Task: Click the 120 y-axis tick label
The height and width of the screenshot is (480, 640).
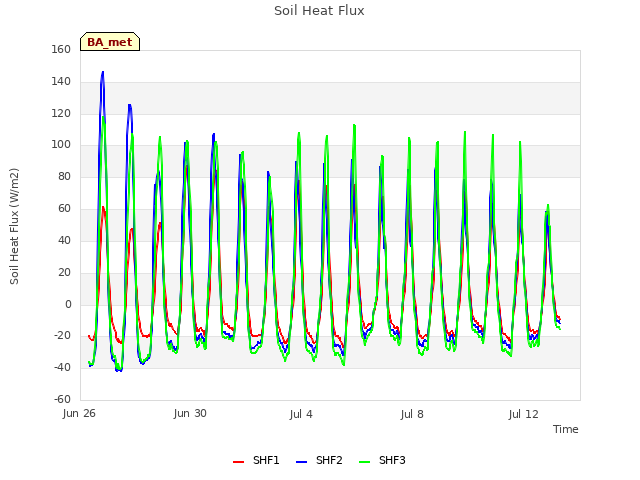Action: pos(61,113)
